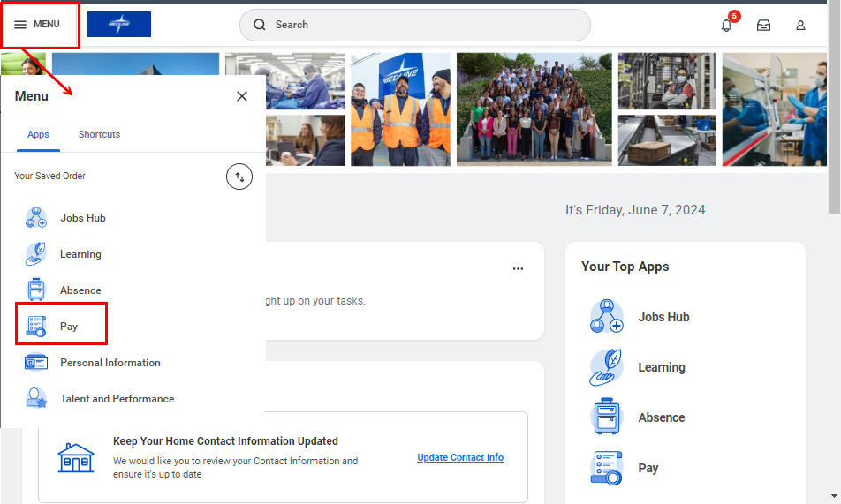Close the Menu panel

[x=242, y=96]
